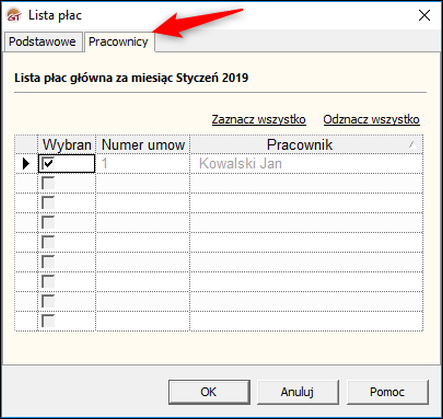Tick the checkbox in the third row
Viewport: 443px width, 419px height.
(48, 203)
